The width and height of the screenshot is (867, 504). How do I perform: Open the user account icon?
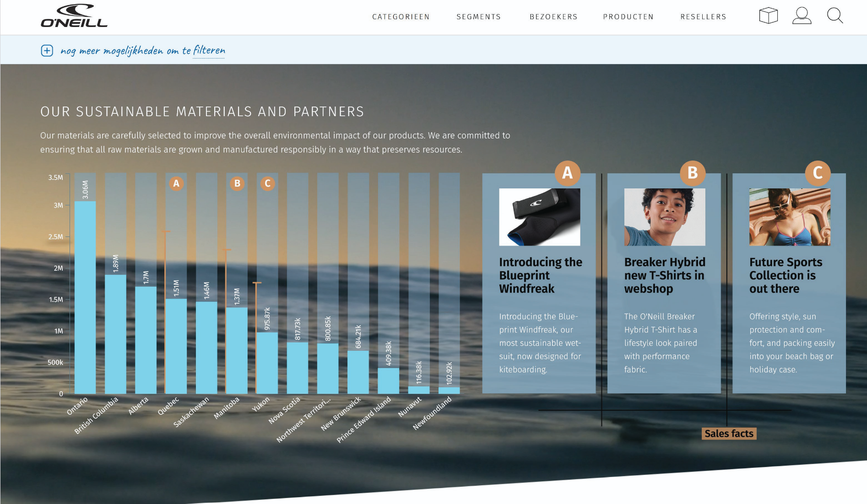click(x=802, y=16)
